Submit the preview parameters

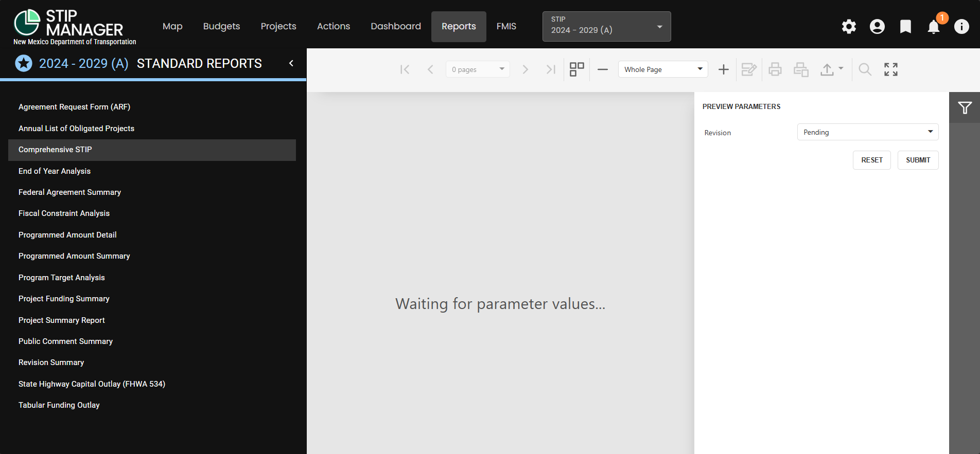click(918, 160)
